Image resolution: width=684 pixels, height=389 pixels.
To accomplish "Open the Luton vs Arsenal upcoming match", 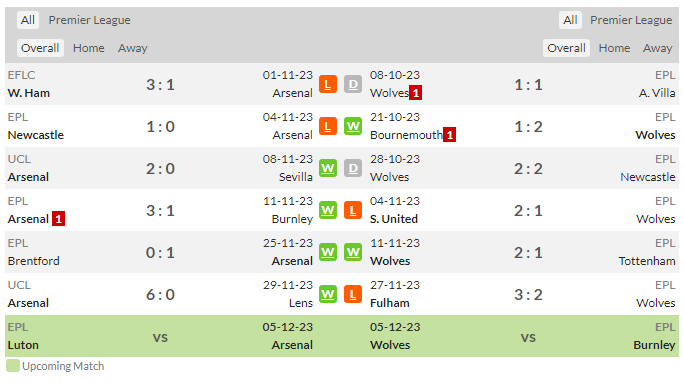I will [x=161, y=336].
